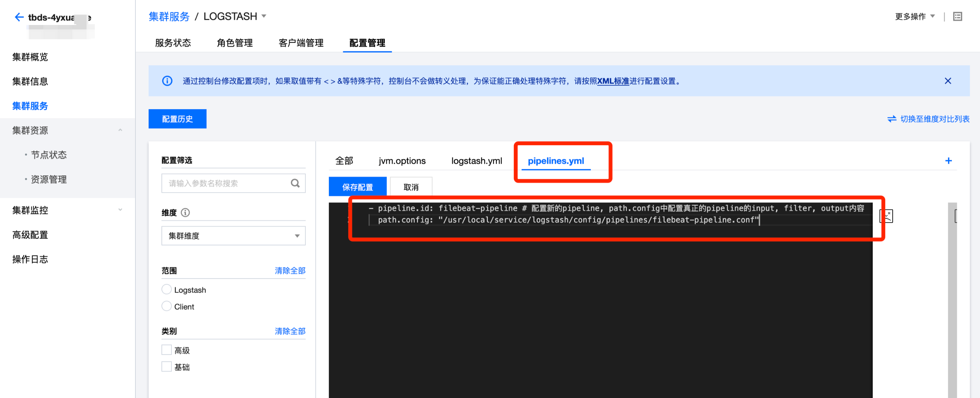Collapse the 集群资源 sidebar section
Image resolution: width=980 pixels, height=398 pixels.
click(x=120, y=130)
